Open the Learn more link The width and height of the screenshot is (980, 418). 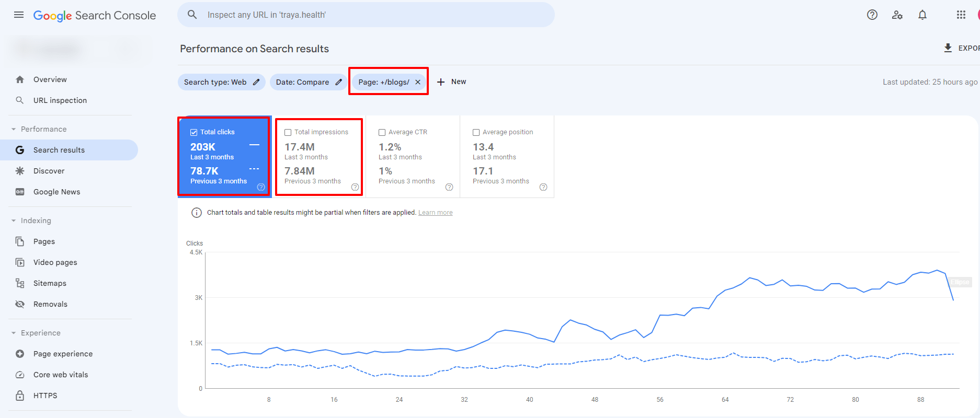point(435,213)
